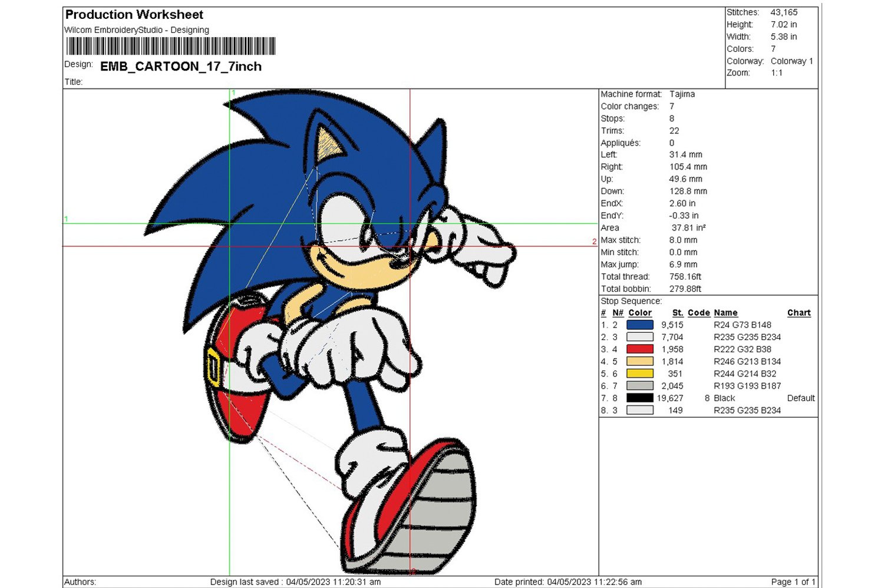Click the 'Stops:' label
Screen dimensions: 884x588
612,118
